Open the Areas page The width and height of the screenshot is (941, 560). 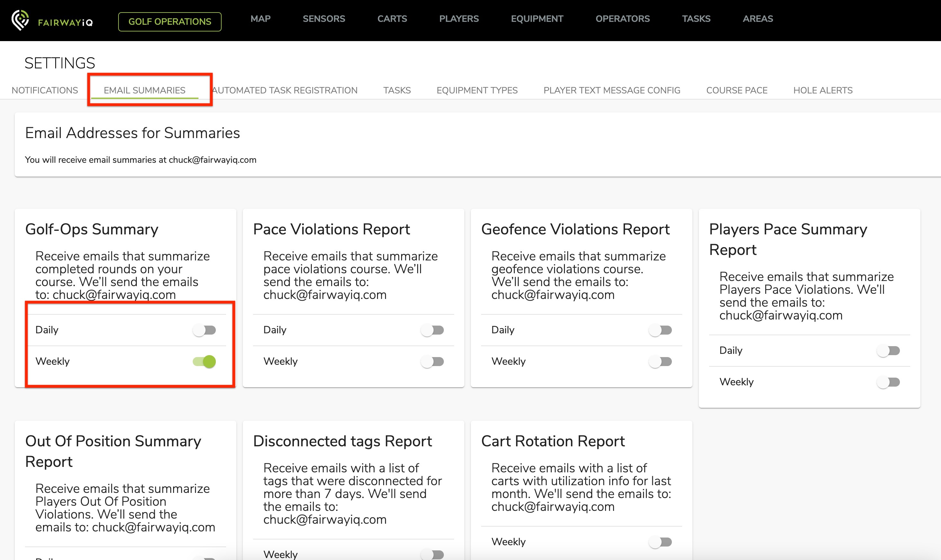pyautogui.click(x=758, y=19)
